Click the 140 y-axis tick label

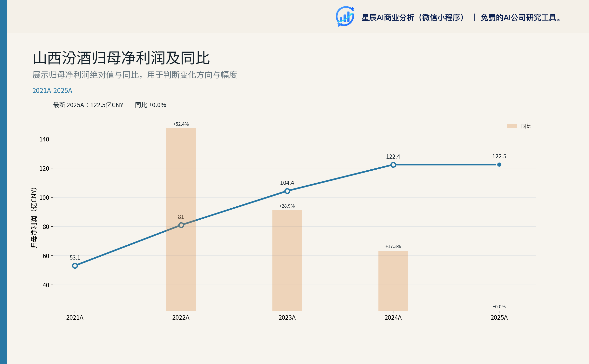pyautogui.click(x=44, y=139)
